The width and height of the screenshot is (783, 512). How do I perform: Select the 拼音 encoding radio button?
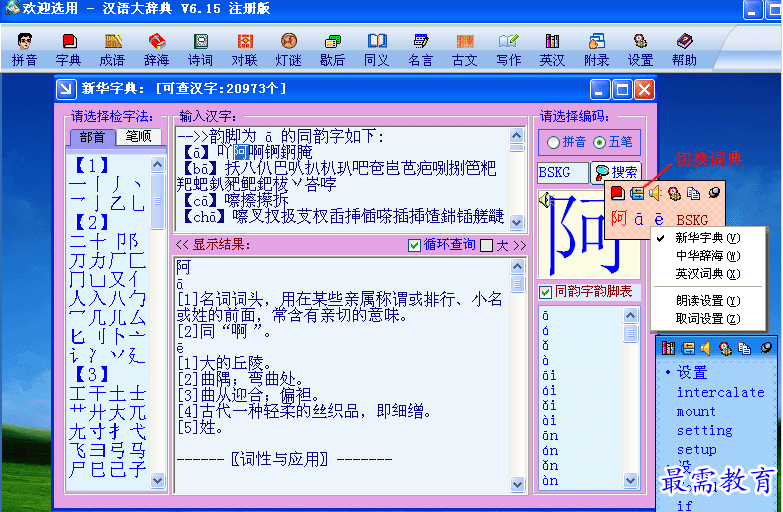[553, 142]
